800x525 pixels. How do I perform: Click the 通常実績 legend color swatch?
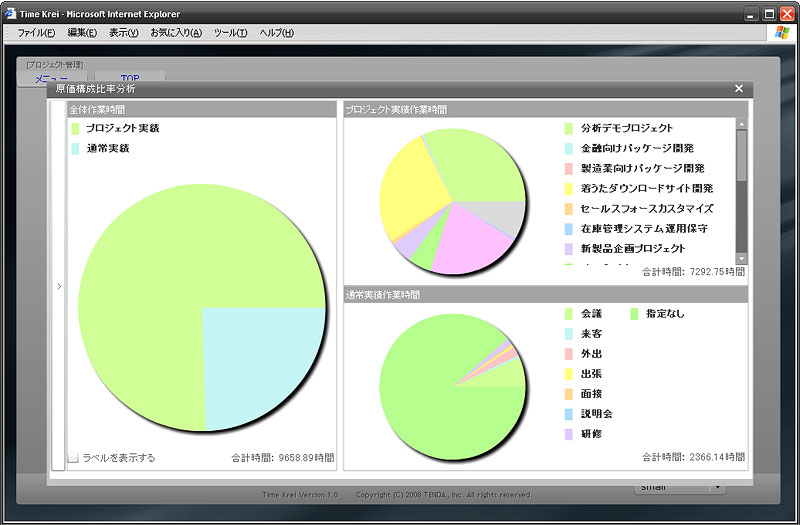coord(76,148)
